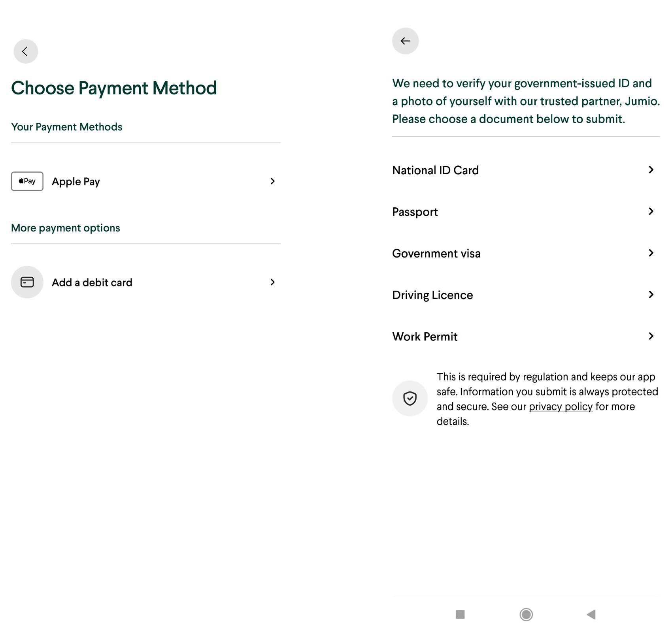Screen dimensions: 672x632
Task: Click the chevron beside Passport
Action: (x=651, y=211)
